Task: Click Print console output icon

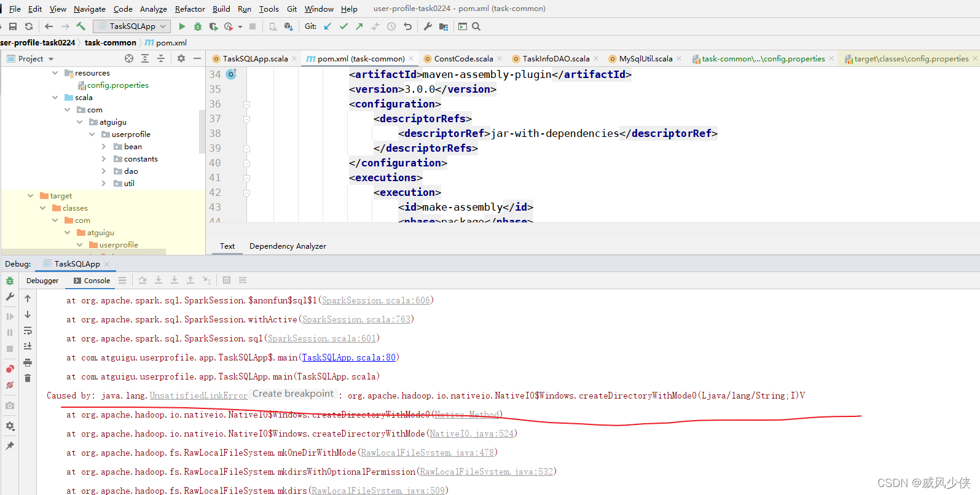Action: coord(28,362)
